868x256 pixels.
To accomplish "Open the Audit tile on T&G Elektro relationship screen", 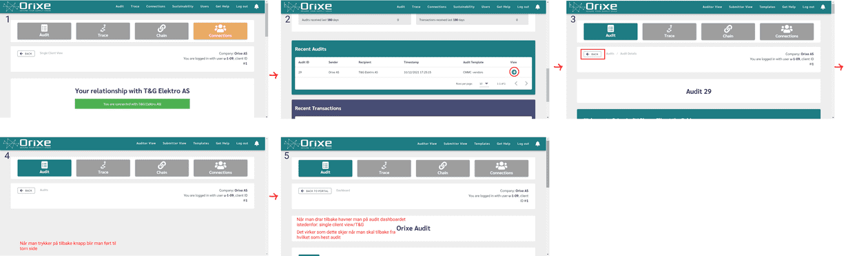I will click(x=44, y=31).
